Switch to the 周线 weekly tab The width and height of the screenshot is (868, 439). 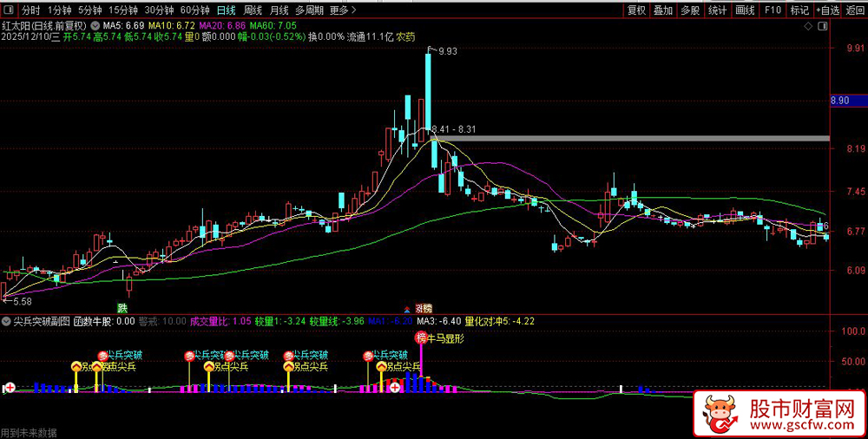253,10
